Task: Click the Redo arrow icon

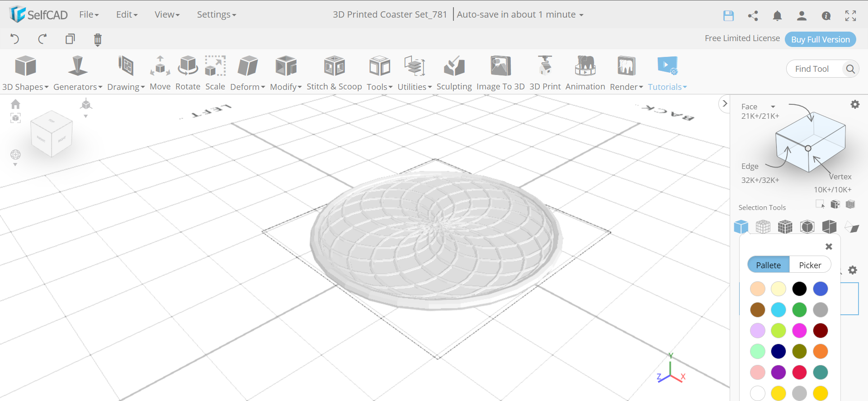Action: (x=42, y=39)
